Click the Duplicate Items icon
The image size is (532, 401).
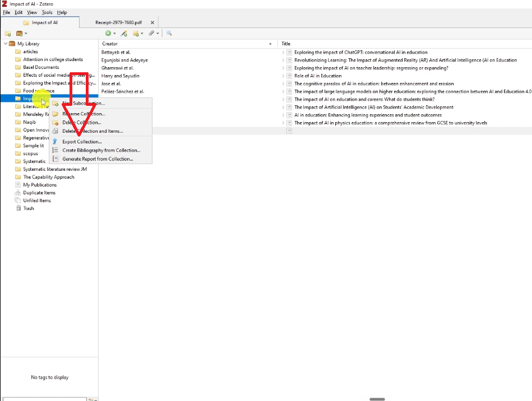(x=18, y=193)
